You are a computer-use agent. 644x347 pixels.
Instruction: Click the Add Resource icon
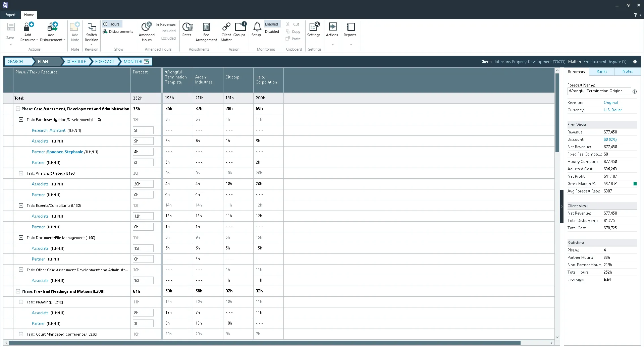tap(28, 27)
